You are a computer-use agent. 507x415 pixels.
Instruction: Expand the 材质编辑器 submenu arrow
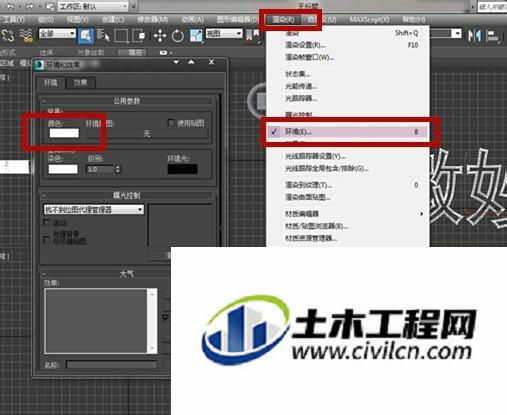click(x=422, y=214)
